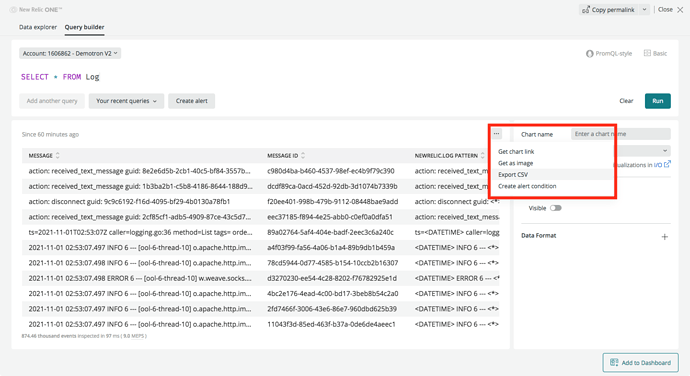Switch to Basic query mode

coord(655,53)
